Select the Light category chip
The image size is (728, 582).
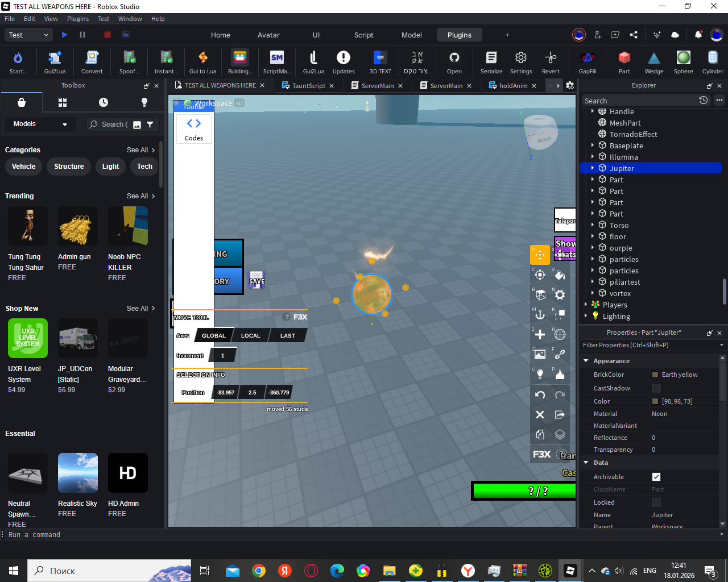click(x=110, y=167)
